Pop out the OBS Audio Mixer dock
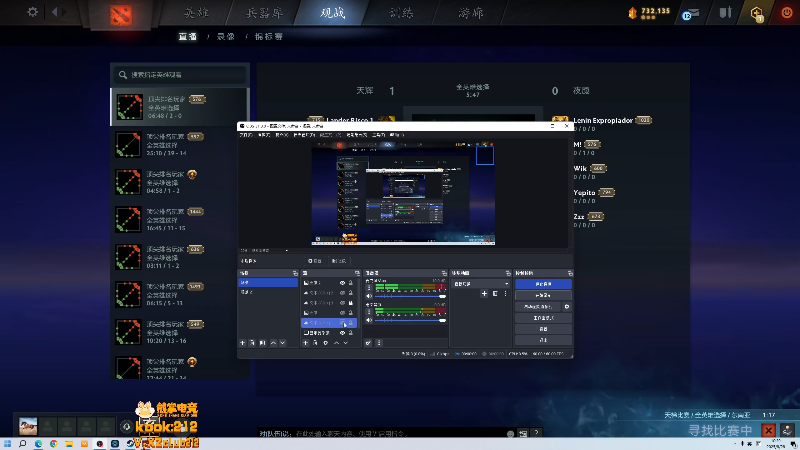The height and width of the screenshot is (450, 800). (x=444, y=273)
